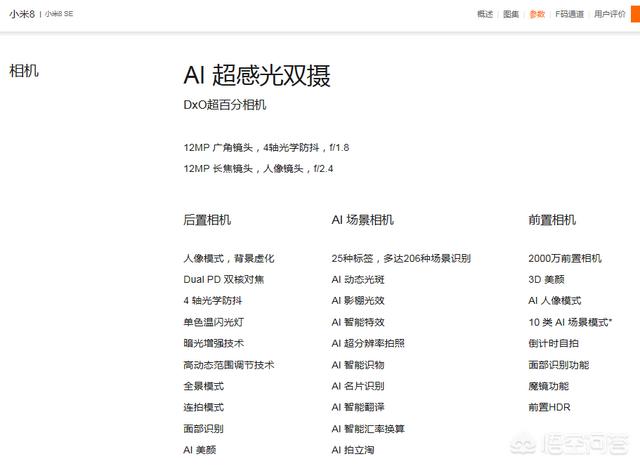Click AI 影棚光效 entry

[x=358, y=301]
